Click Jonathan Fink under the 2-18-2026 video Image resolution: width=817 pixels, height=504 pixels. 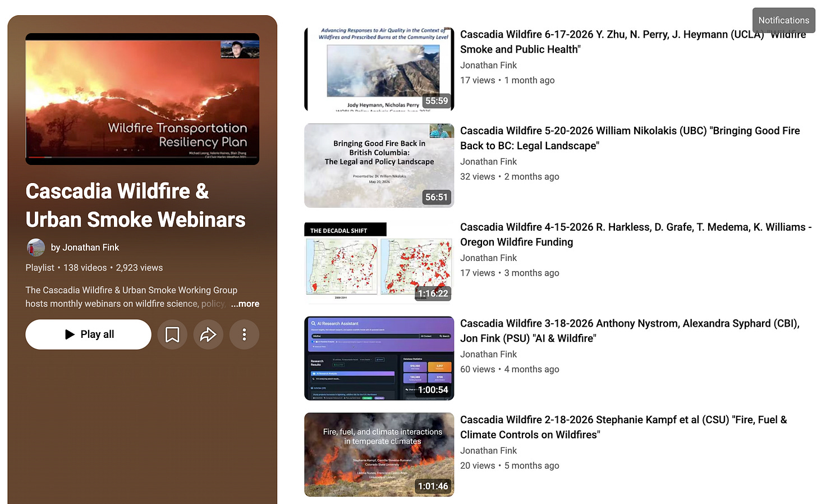click(x=488, y=451)
